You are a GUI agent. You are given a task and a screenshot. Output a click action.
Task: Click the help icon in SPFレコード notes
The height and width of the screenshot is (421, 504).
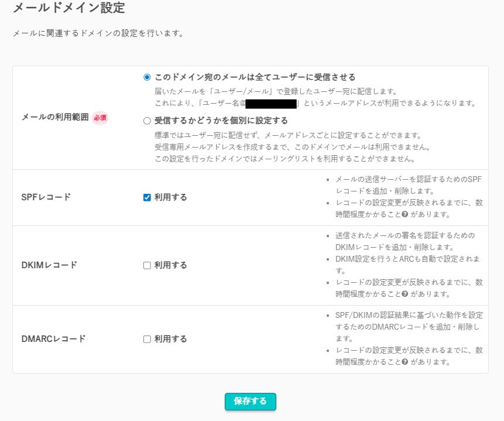pyautogui.click(x=405, y=214)
